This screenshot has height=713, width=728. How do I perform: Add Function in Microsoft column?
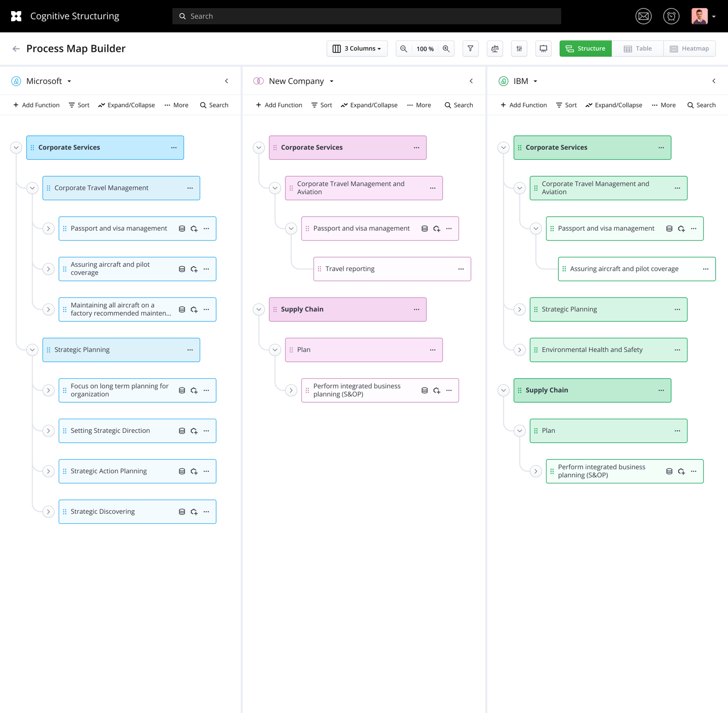[36, 105]
